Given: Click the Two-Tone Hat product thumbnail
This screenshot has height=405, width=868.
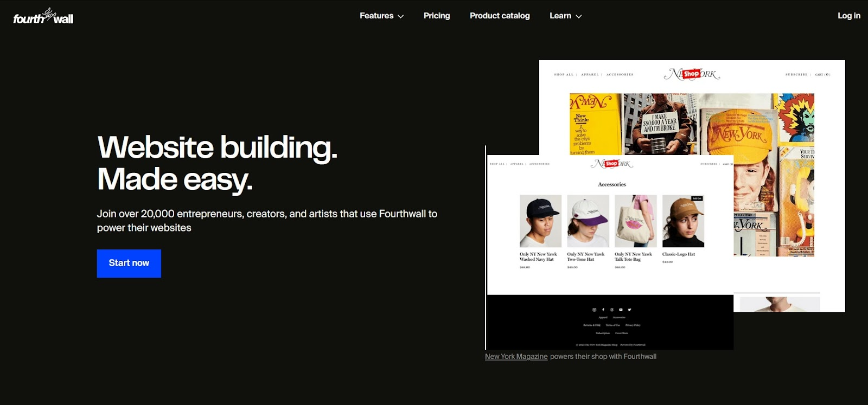Looking at the screenshot, I should click(x=588, y=221).
